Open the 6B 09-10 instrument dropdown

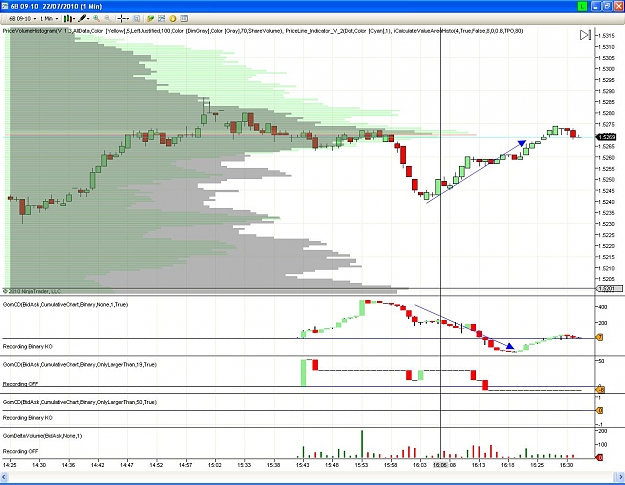point(22,19)
